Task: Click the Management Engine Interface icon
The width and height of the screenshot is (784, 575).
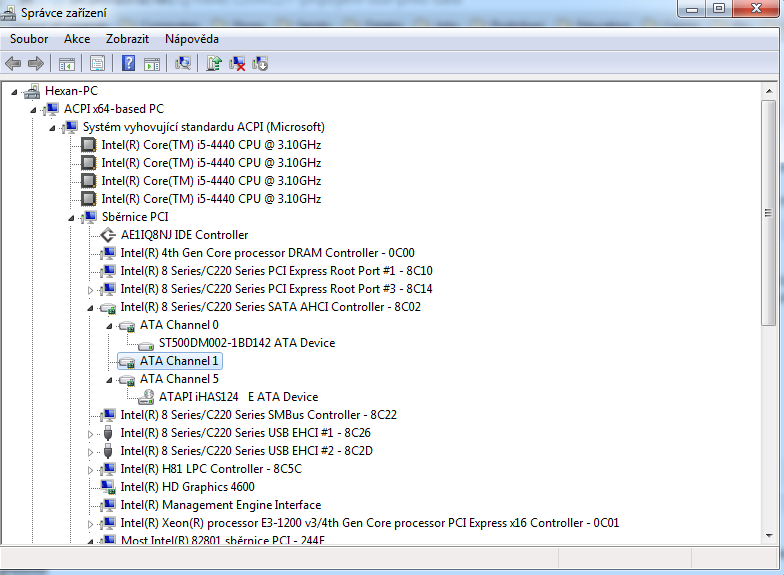Action: point(108,505)
